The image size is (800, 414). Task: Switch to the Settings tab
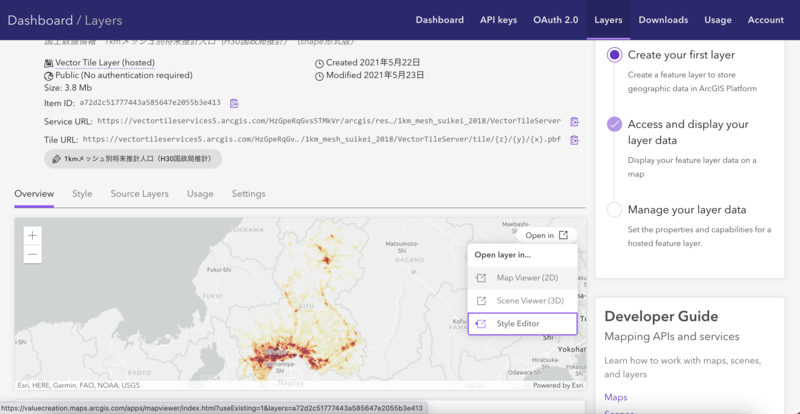(x=248, y=194)
